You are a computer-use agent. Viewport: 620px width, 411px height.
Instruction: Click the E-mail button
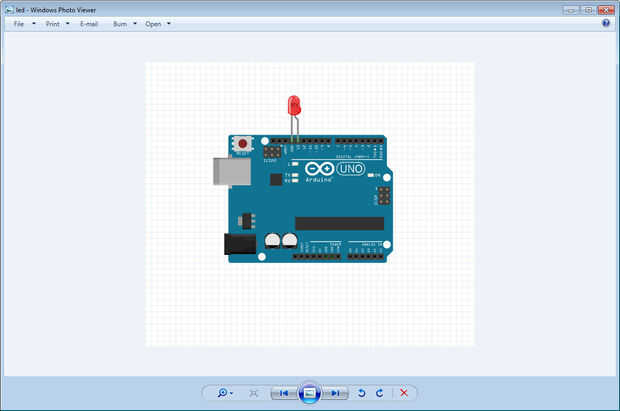click(89, 24)
